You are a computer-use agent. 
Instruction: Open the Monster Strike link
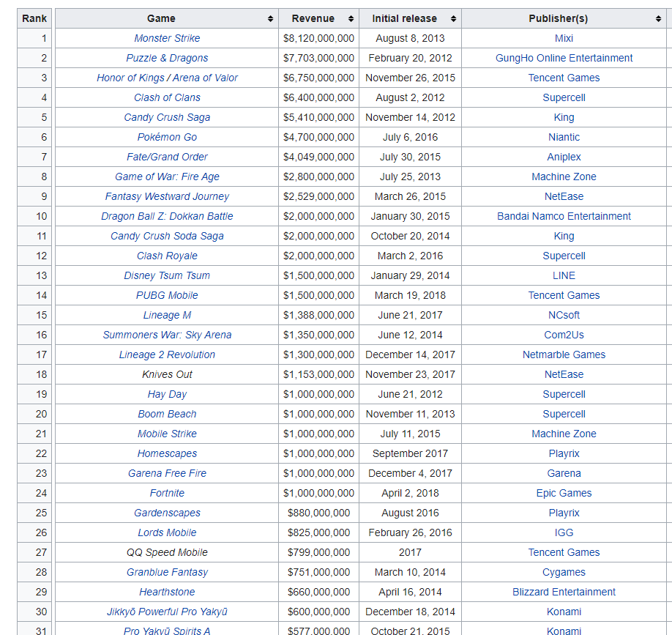[167, 38]
